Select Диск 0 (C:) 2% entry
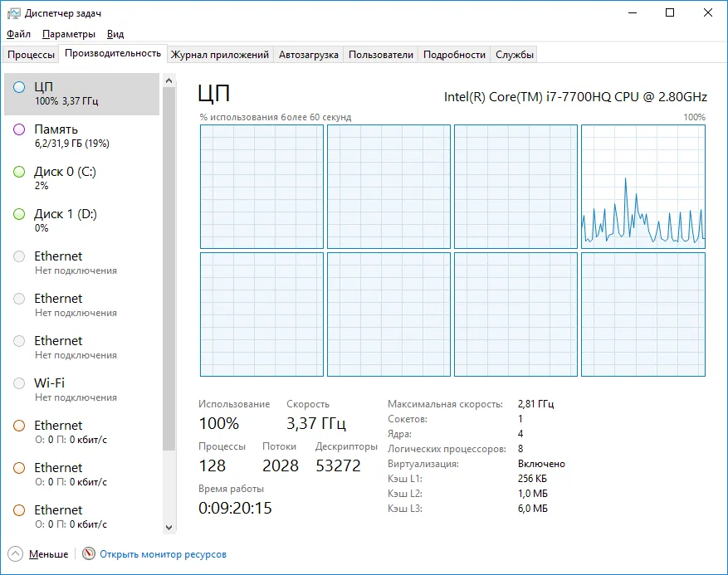Viewport: 728px width, 575px height. pyautogui.click(x=81, y=178)
